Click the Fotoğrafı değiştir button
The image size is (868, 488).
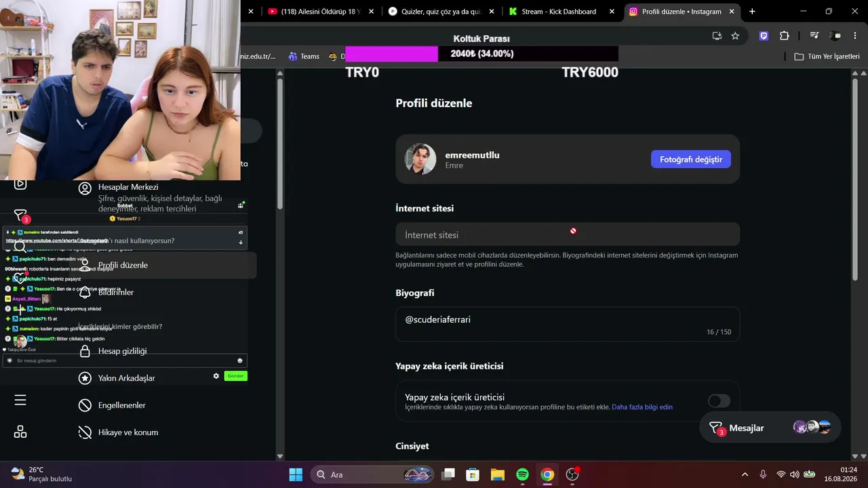[691, 159]
